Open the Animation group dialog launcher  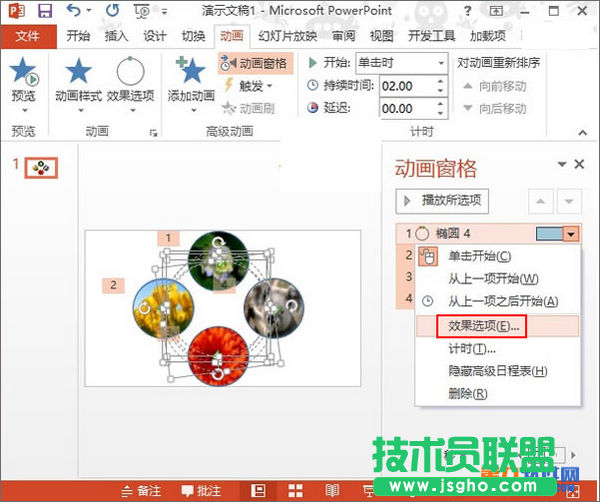(153, 133)
